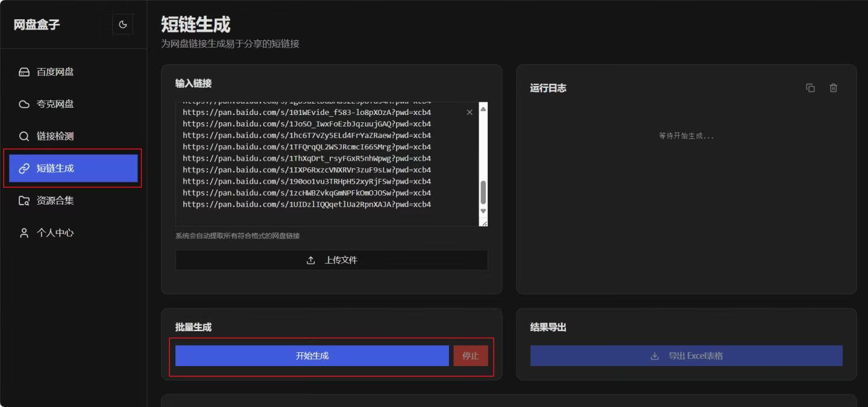
Task: Go to 链接检测 page
Action: 74,136
